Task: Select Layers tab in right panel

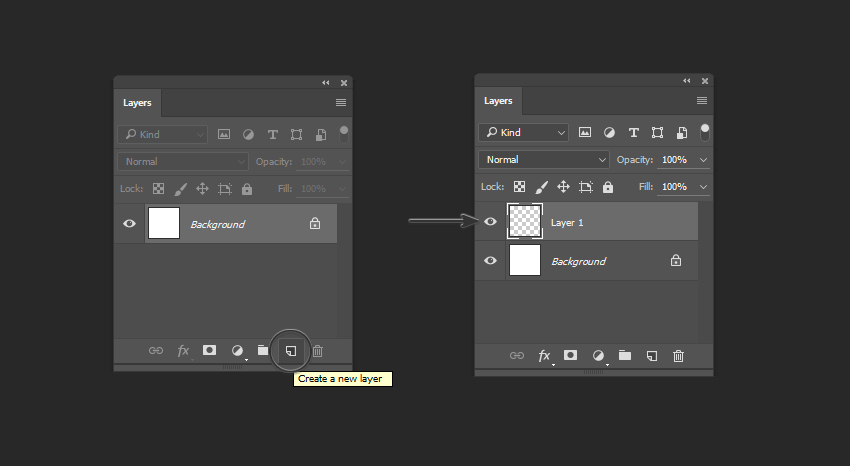Action: point(498,101)
